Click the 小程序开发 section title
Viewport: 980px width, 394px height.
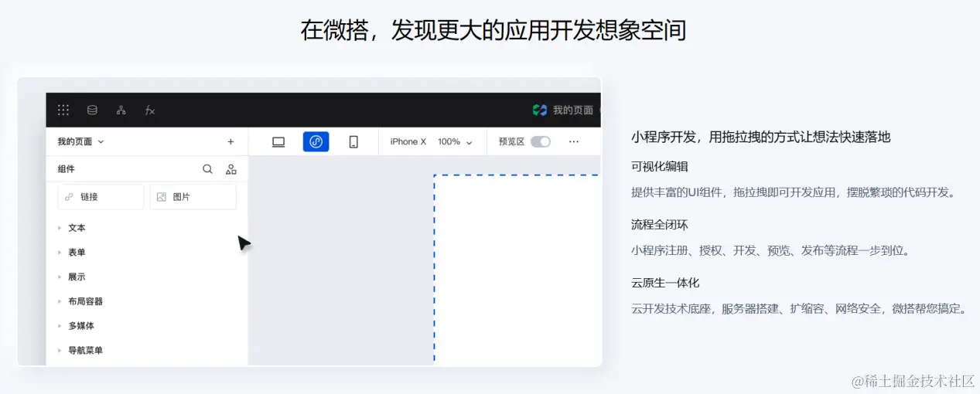[x=761, y=138]
